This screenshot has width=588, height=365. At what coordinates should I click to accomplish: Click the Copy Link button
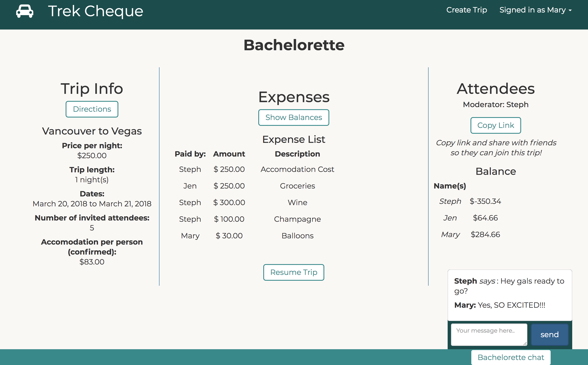(x=496, y=125)
